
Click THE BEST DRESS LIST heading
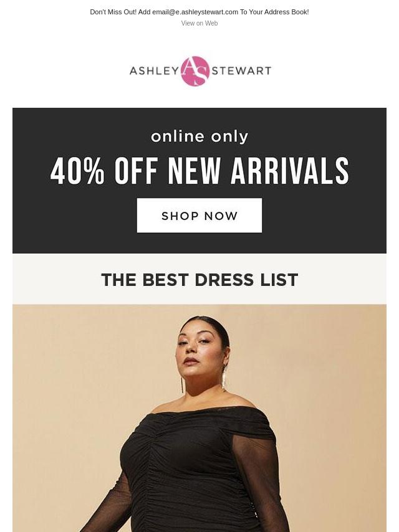(x=199, y=280)
